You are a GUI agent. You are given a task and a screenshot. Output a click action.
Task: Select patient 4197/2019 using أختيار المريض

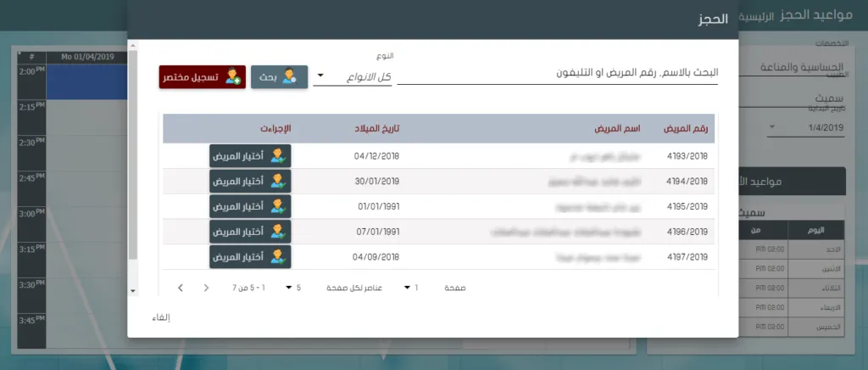(250, 255)
